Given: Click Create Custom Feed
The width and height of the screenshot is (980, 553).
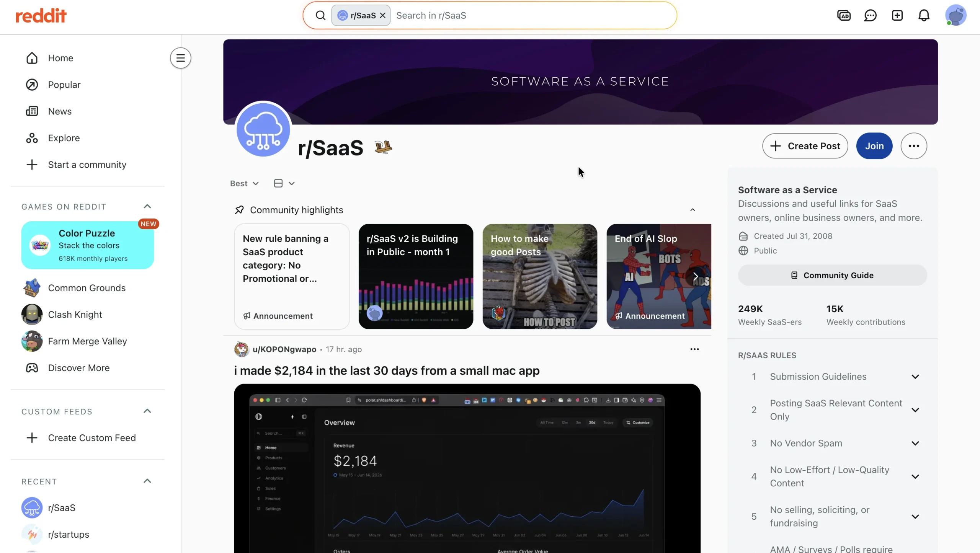Looking at the screenshot, I should 88,438.
